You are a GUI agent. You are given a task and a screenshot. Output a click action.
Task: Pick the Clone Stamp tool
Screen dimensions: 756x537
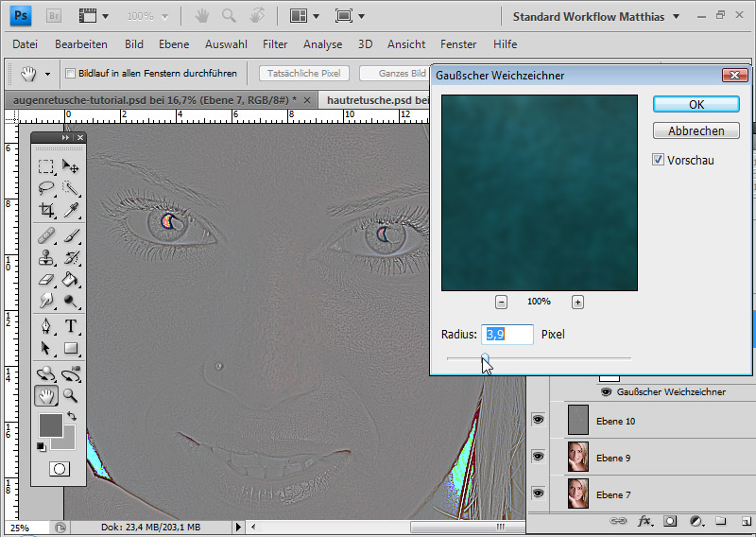[x=46, y=257]
